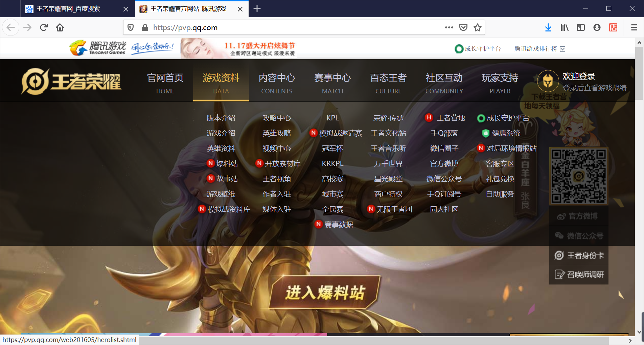
Task: Click the login helmet avatar icon
Action: coord(548,81)
